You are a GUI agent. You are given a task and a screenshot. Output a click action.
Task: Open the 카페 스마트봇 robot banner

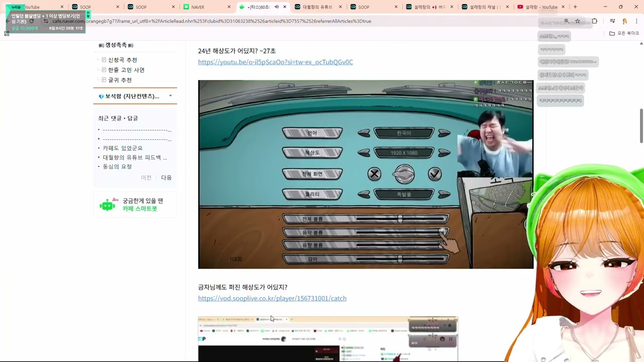tap(135, 205)
